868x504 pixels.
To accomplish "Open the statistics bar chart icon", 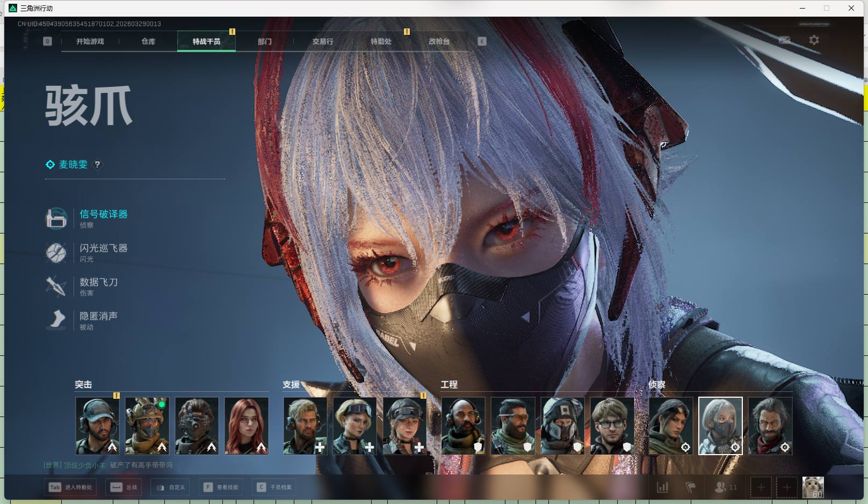I will pos(663,487).
